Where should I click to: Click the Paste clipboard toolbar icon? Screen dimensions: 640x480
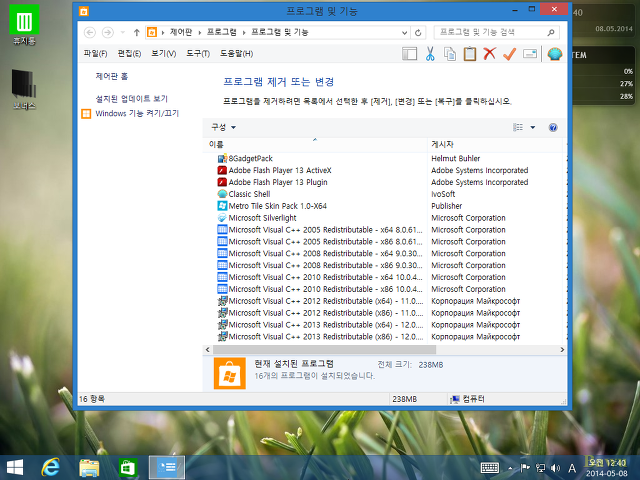[470, 53]
